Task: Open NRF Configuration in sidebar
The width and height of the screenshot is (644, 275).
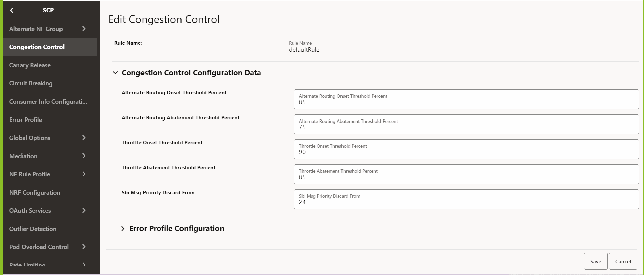Action: tap(35, 193)
